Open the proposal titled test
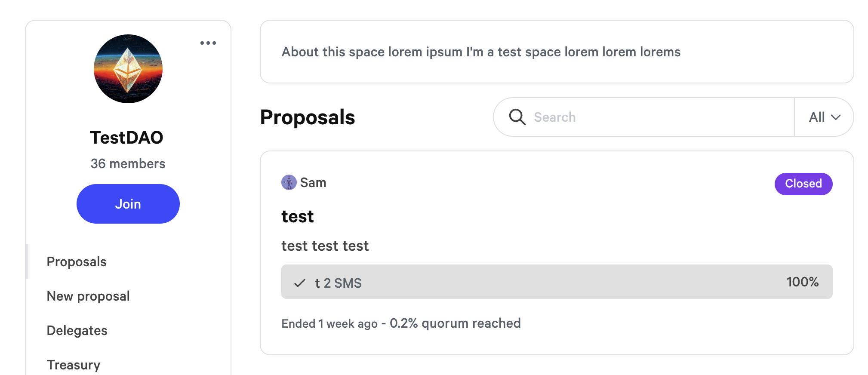 [298, 216]
